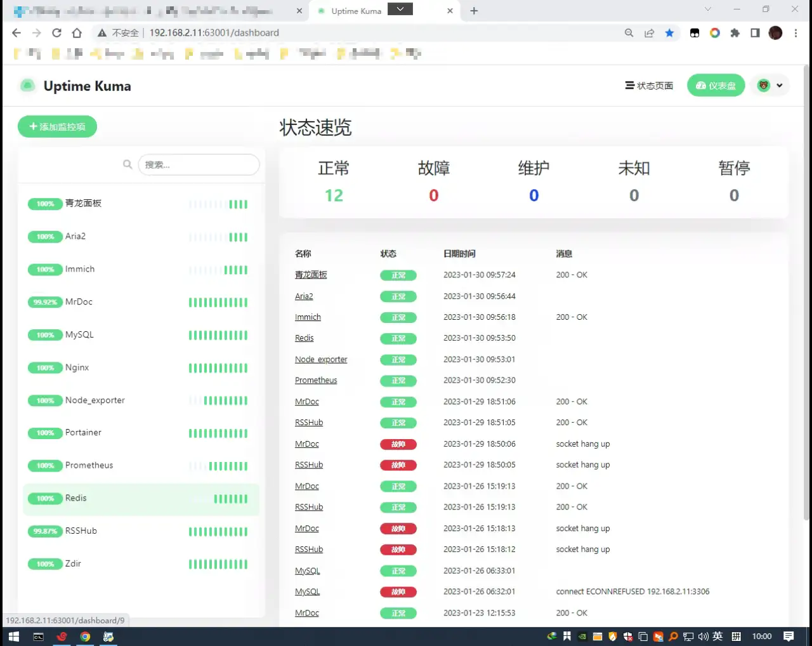812x646 pixels.
Task: Switch input language via the 英 indicator
Action: click(x=717, y=636)
